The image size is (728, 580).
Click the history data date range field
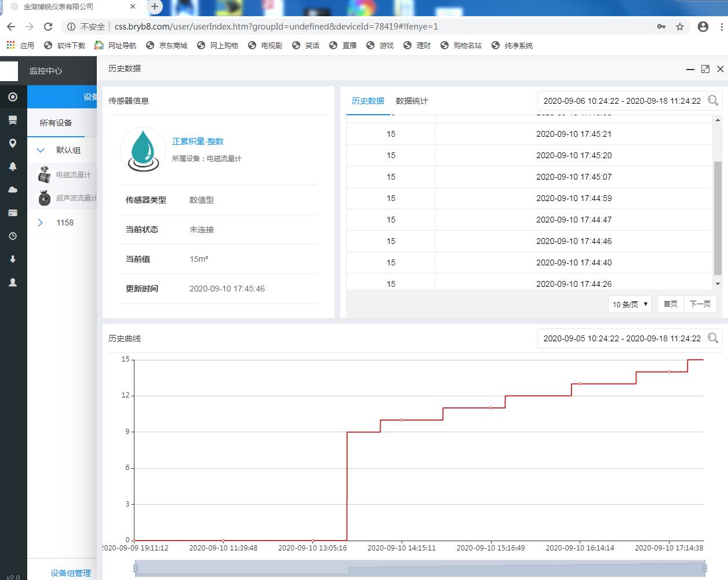[621, 101]
